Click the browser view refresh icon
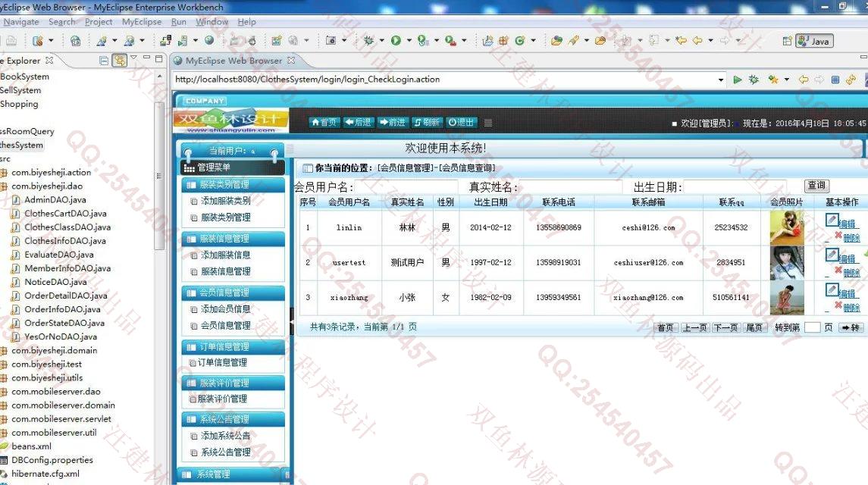Screen dimensions: 868x485 click(x=851, y=80)
